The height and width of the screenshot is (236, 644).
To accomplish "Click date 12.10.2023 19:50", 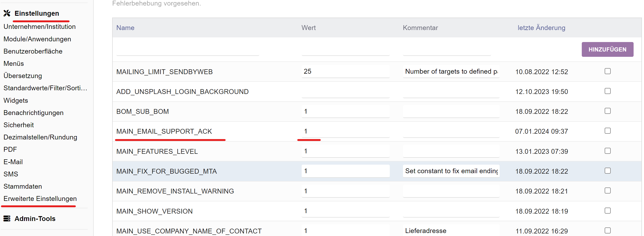I will point(541,92).
